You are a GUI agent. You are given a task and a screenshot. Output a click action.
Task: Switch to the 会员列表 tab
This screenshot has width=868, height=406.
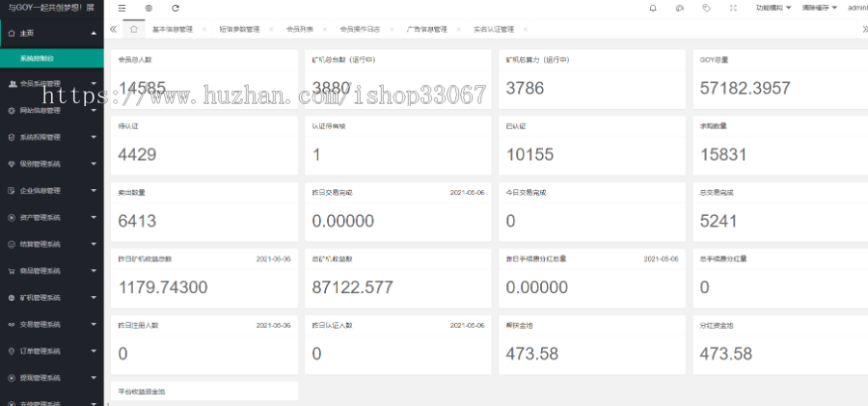tap(300, 29)
